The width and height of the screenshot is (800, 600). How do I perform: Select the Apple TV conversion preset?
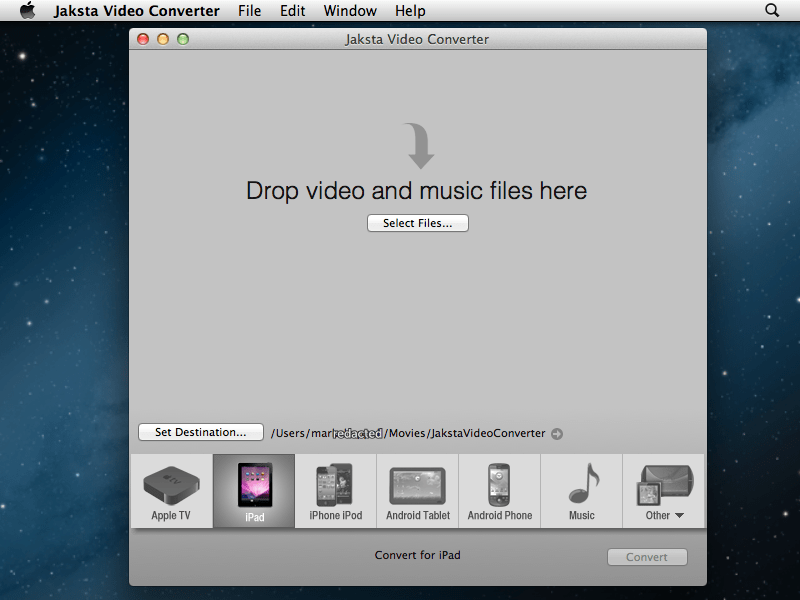[171, 491]
